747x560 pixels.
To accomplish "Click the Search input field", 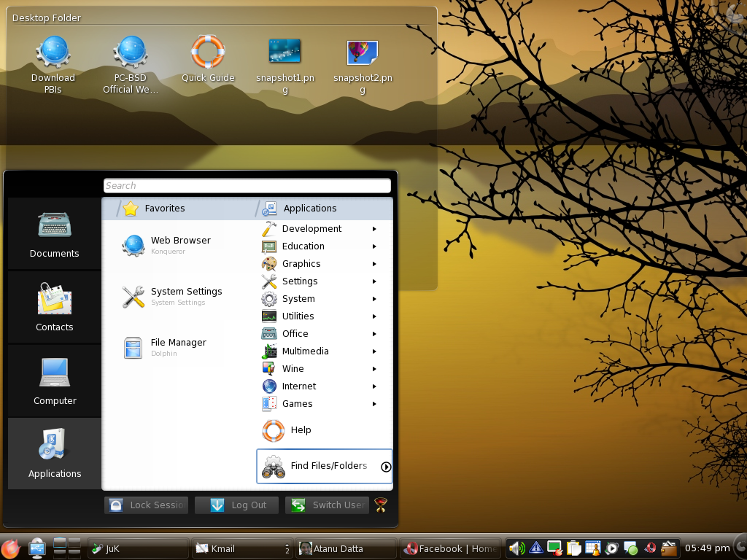I will 247,186.
